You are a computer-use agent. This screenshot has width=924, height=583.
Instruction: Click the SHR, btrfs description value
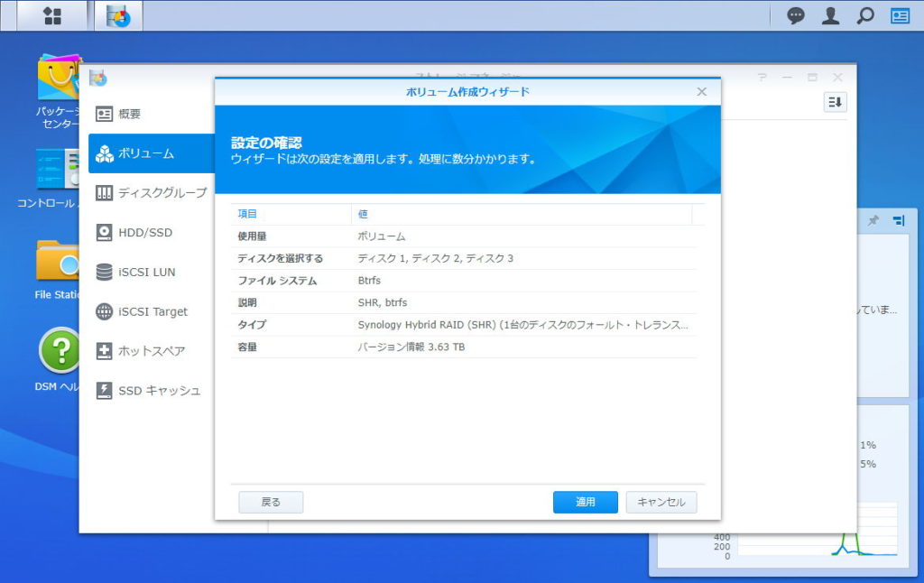pos(383,302)
